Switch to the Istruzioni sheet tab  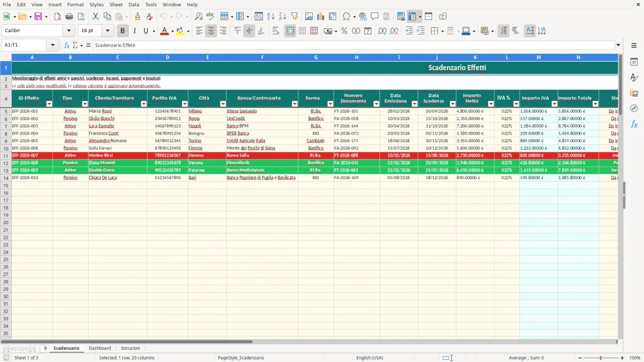pyautogui.click(x=130, y=348)
